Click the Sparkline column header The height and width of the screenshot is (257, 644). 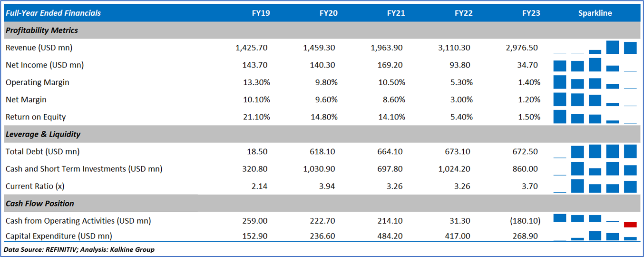pos(595,13)
